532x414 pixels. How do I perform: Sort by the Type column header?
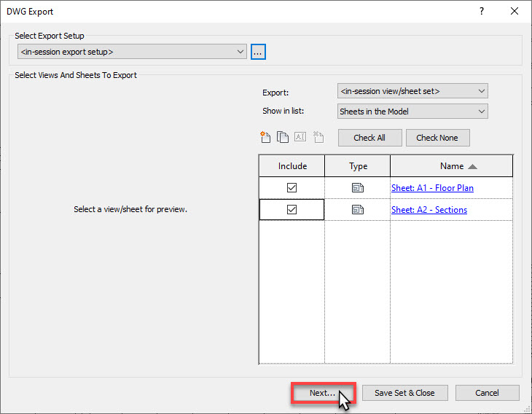click(x=358, y=166)
